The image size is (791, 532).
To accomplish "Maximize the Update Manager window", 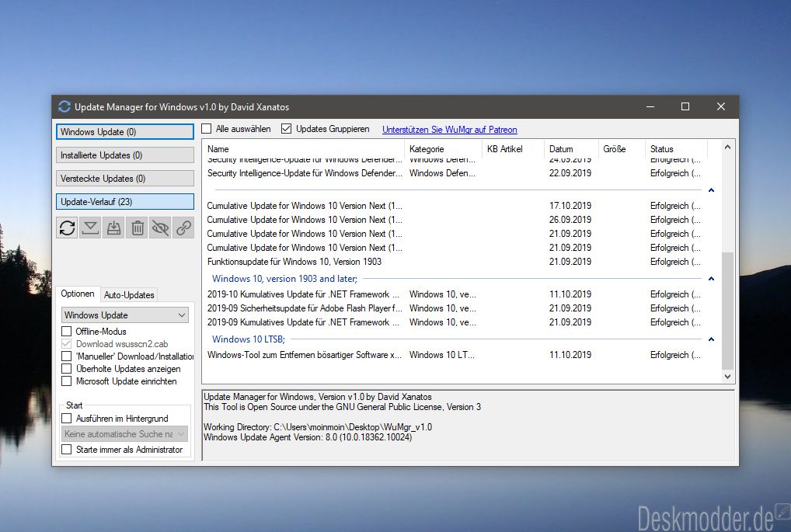I will click(x=685, y=106).
